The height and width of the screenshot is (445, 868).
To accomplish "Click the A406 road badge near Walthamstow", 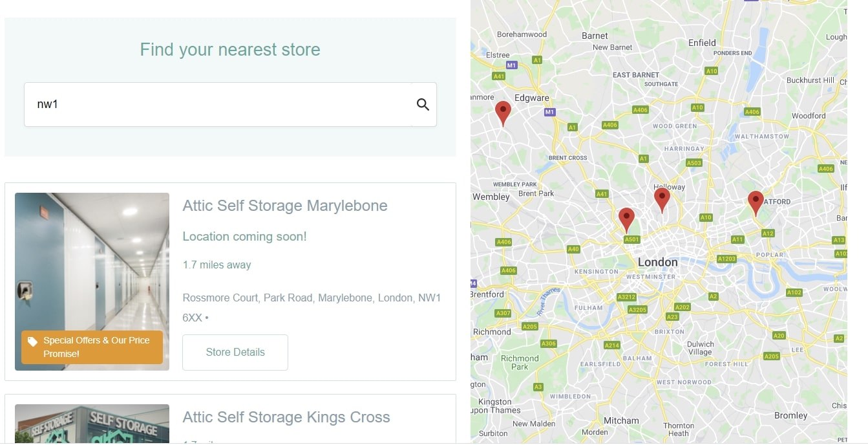I will point(752,112).
